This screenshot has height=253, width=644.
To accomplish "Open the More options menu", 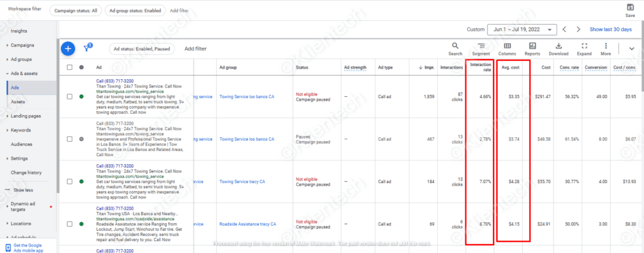I will (x=606, y=46).
